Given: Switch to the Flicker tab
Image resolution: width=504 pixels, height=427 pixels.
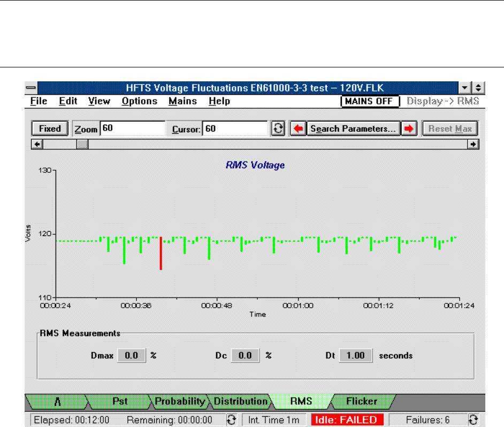Looking at the screenshot, I should pos(362,401).
